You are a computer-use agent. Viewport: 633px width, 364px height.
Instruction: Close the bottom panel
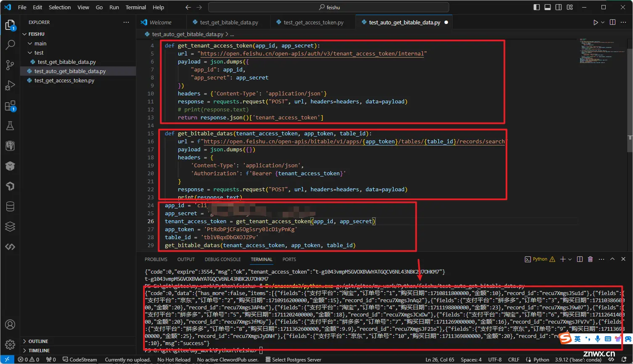[624, 259]
